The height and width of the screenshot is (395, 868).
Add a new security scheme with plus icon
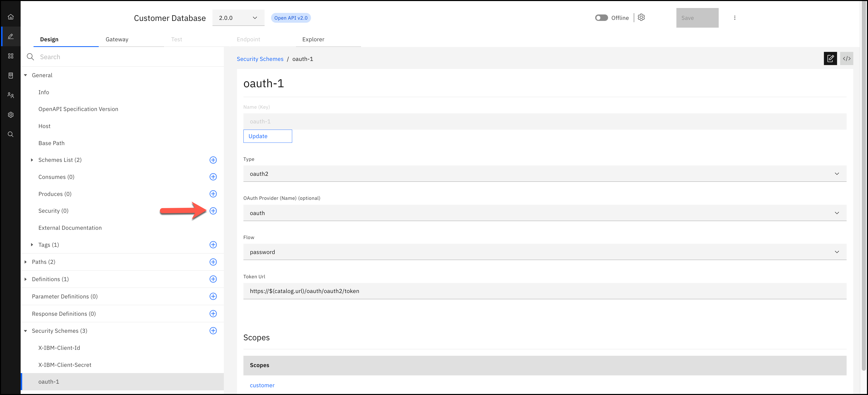coord(213,330)
